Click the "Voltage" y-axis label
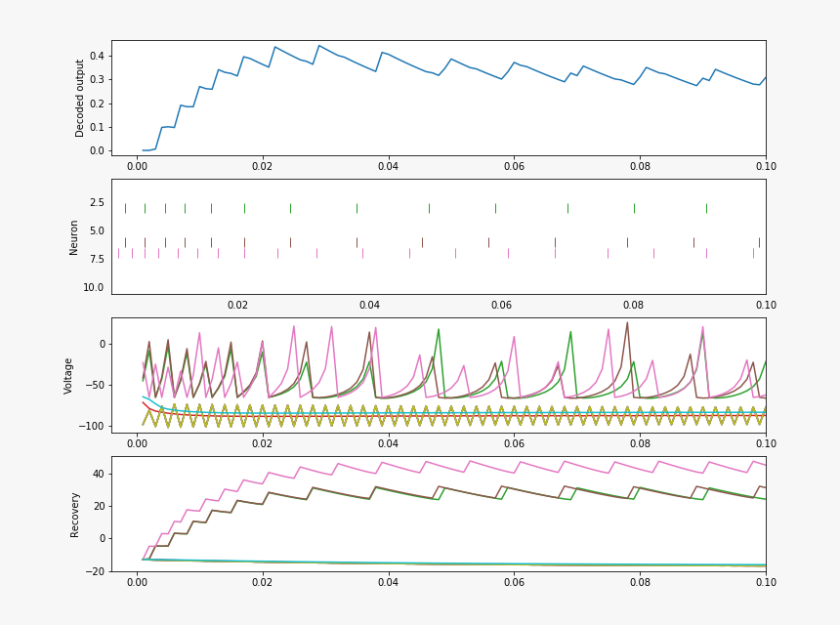840x625 pixels. (x=67, y=376)
